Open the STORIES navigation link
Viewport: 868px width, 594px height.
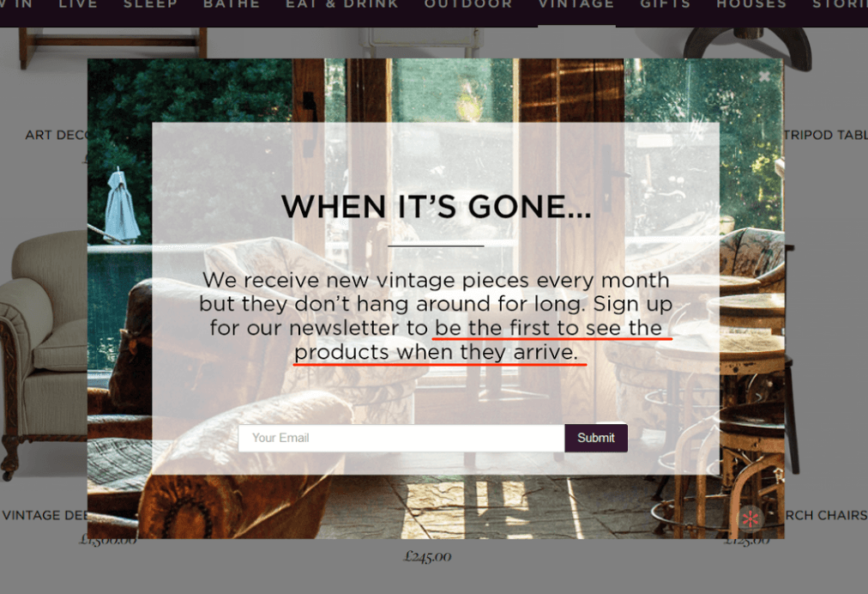click(840, 4)
